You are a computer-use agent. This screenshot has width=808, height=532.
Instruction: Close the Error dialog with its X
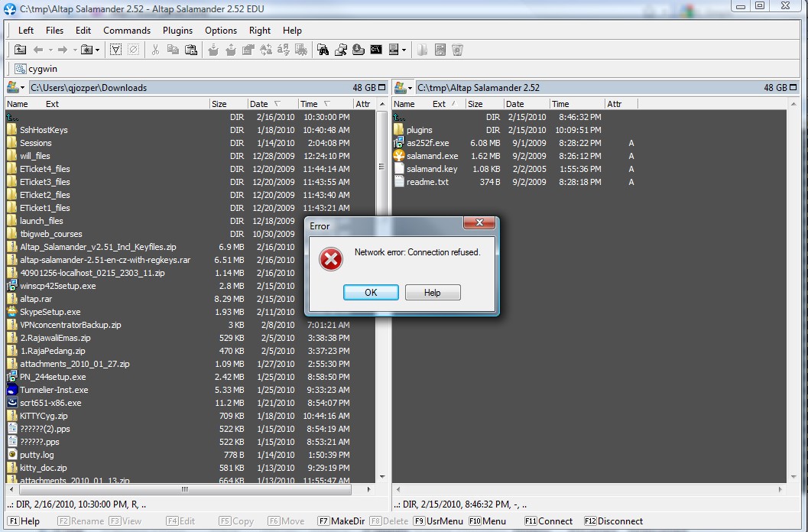479,222
